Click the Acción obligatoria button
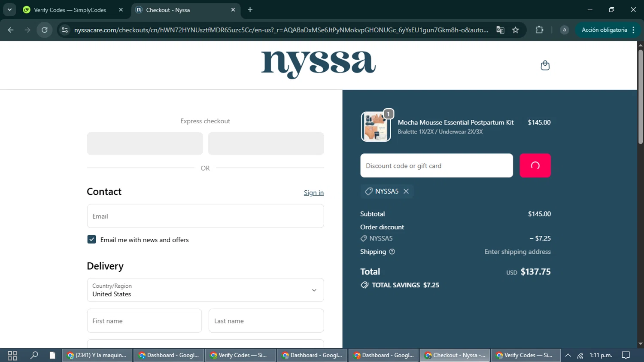The image size is (644, 362). [604, 30]
